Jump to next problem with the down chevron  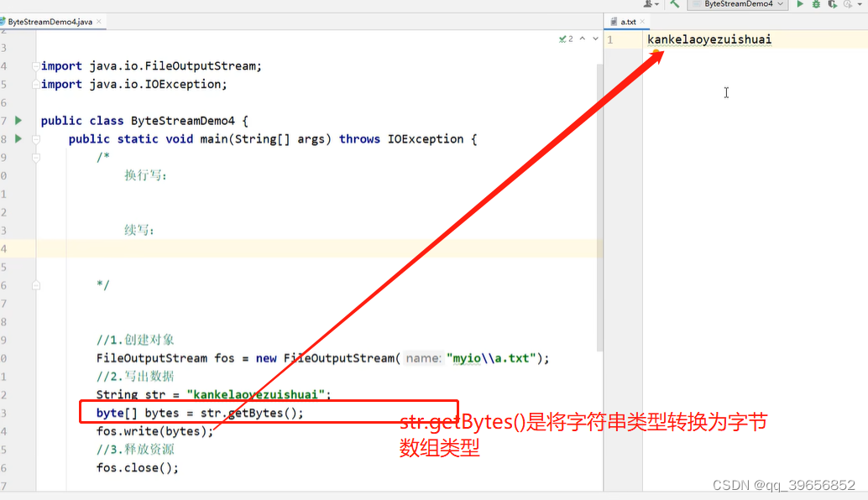click(x=594, y=39)
